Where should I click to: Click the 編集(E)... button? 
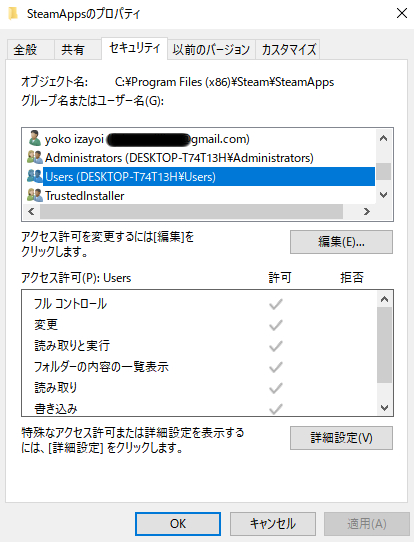pyautogui.click(x=341, y=242)
